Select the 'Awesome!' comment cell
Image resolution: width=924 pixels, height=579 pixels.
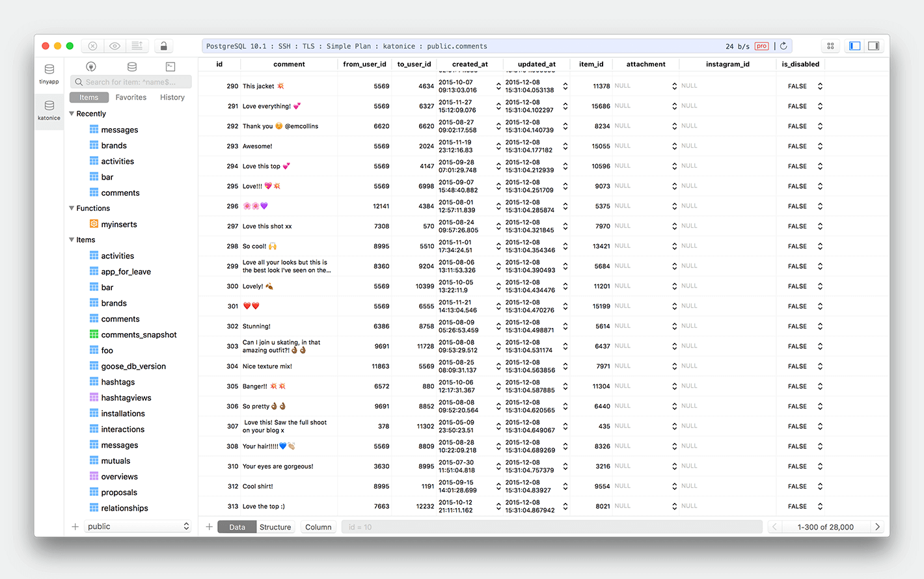tap(289, 146)
